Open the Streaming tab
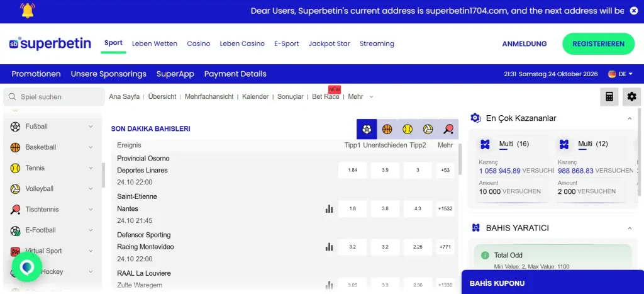The image size is (644, 294). tap(377, 43)
